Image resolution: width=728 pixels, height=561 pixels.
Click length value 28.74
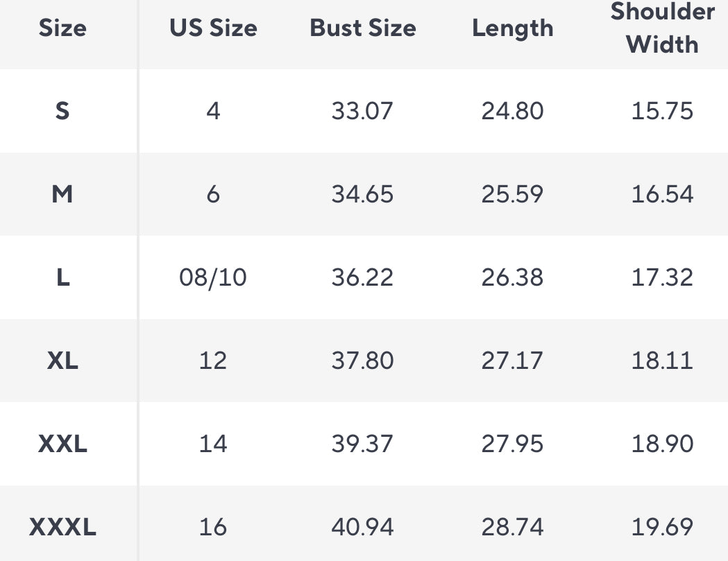click(512, 528)
